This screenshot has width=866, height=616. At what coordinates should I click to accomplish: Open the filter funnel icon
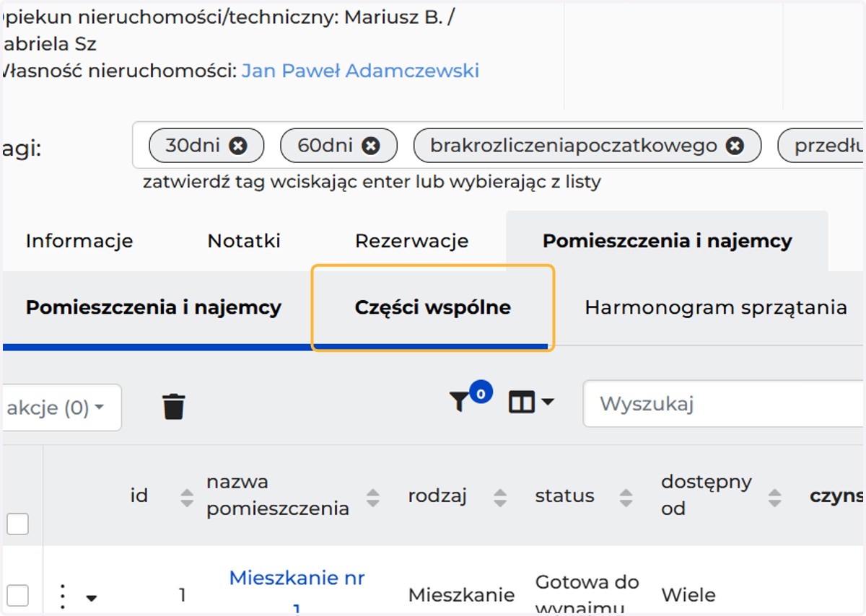(x=459, y=402)
